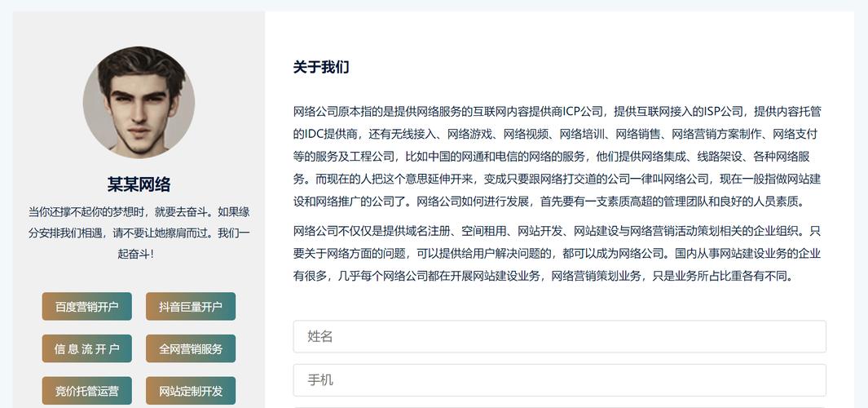Click paragraph beginning 网络公司不仅仅是提供域名注册
The height and width of the screenshot is (408, 868).
[557, 253]
